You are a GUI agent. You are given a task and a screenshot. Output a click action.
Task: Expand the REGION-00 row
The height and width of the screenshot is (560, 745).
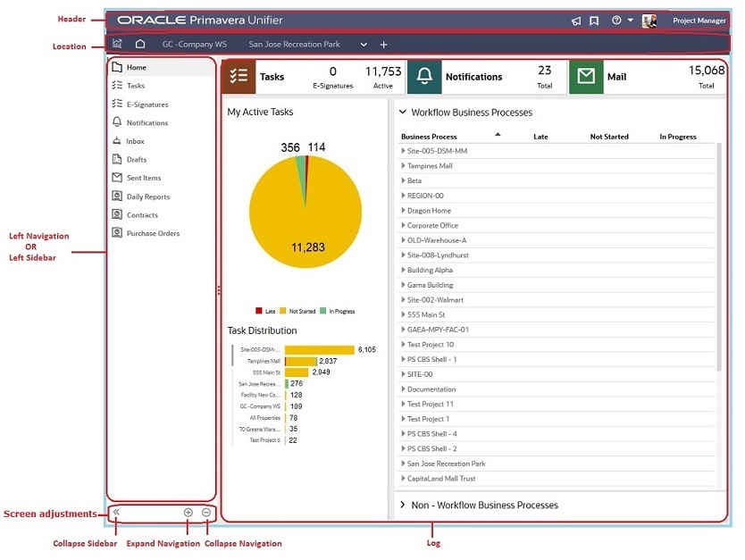coord(404,196)
